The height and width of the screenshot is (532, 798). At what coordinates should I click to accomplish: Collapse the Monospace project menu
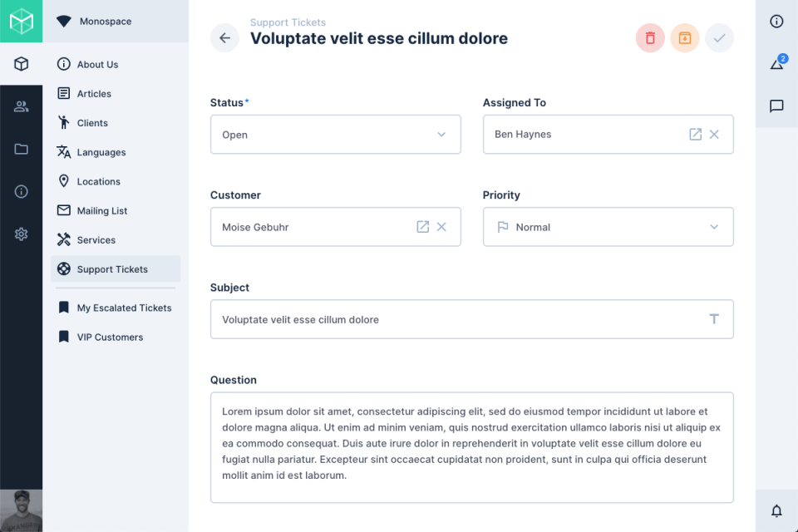[x=64, y=21]
